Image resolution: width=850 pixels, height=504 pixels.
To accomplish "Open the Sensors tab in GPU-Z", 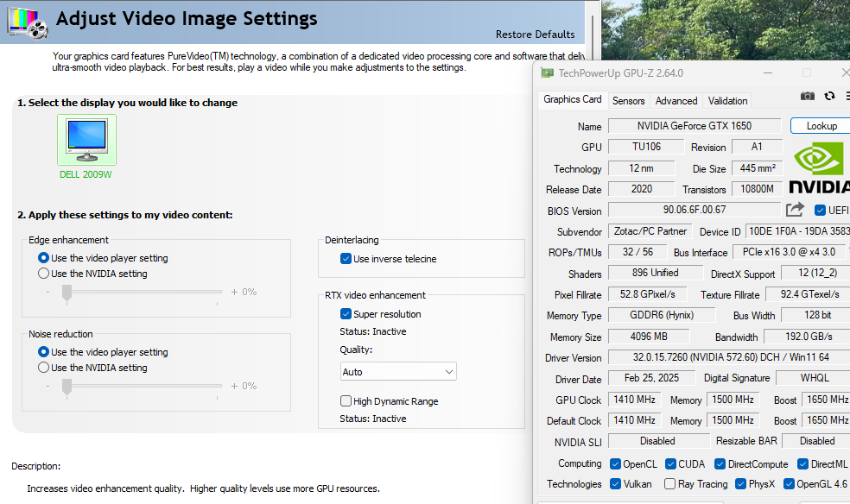I will 628,101.
